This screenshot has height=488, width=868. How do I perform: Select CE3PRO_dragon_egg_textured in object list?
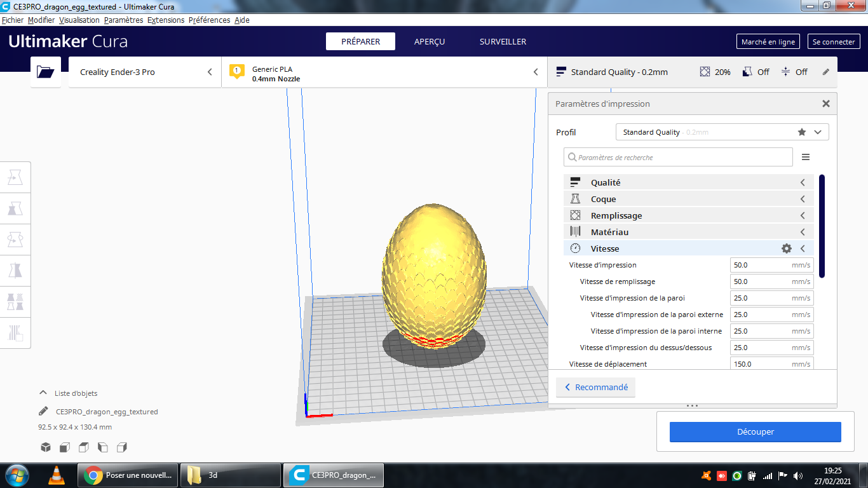pyautogui.click(x=107, y=412)
